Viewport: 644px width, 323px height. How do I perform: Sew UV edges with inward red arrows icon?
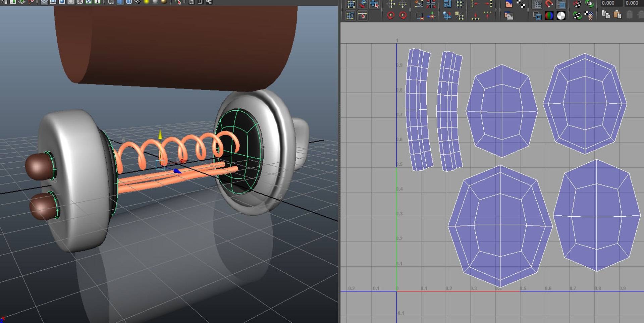pos(431,4)
